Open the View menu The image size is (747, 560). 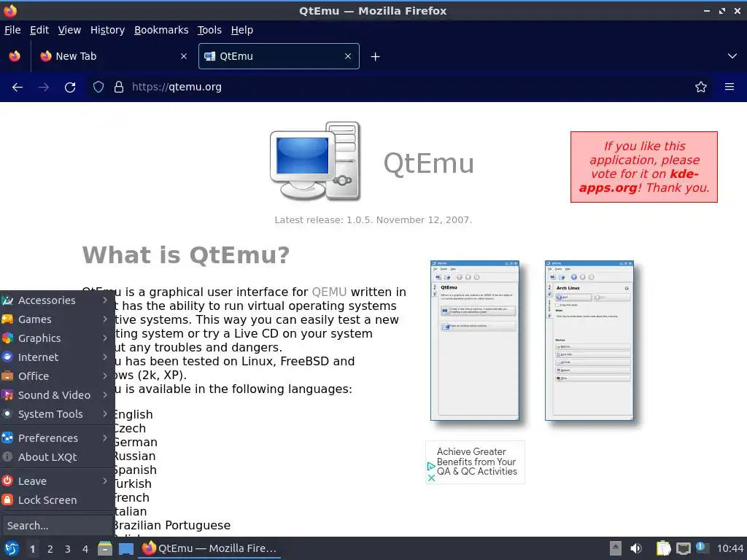coord(69,30)
